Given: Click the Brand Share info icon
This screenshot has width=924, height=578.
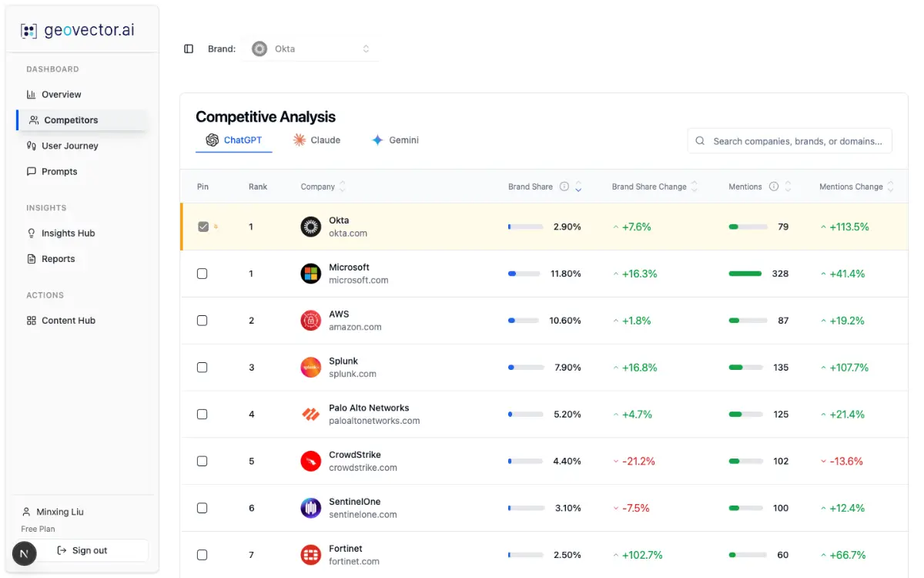Looking at the screenshot, I should tap(564, 187).
